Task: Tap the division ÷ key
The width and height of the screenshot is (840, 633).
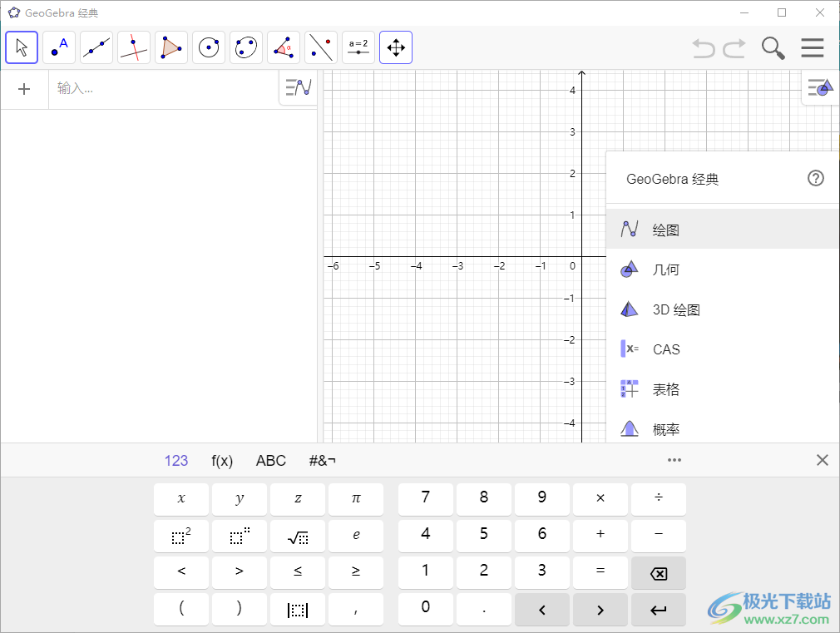Action: 659,499
